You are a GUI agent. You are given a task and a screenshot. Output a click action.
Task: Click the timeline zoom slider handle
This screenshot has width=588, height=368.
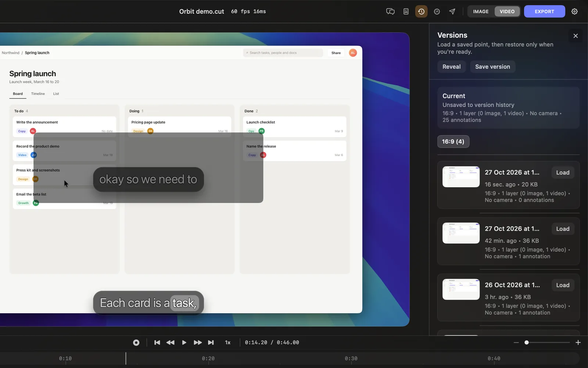click(x=527, y=343)
